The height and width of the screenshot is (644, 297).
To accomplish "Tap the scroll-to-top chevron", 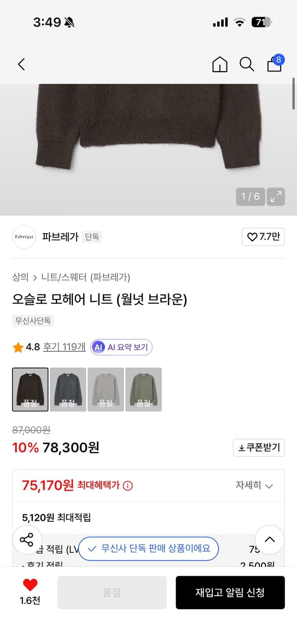I will 270,539.
